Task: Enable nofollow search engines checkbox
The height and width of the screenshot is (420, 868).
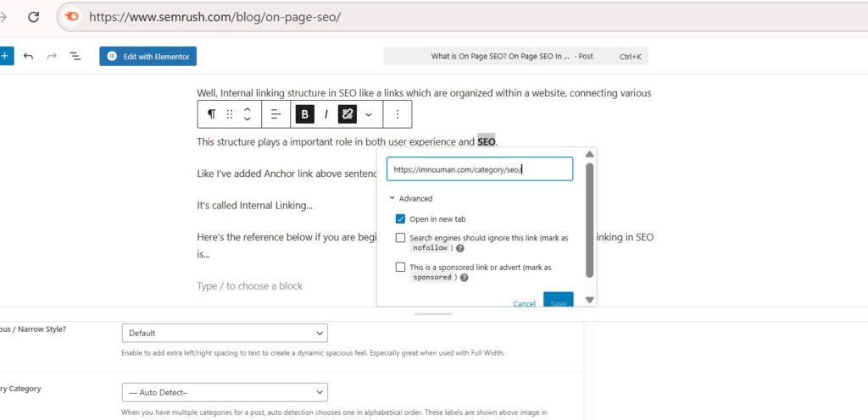Action: click(x=400, y=238)
